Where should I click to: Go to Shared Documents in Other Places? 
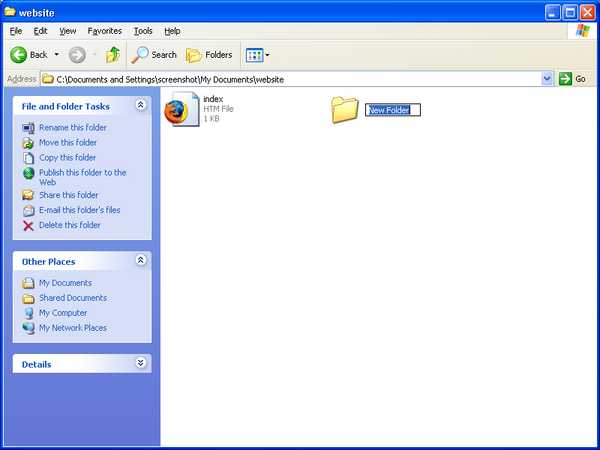click(x=73, y=298)
